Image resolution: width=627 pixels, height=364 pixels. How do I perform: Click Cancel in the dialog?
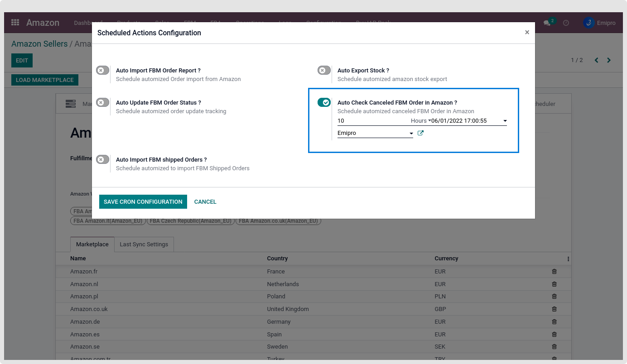pos(205,201)
